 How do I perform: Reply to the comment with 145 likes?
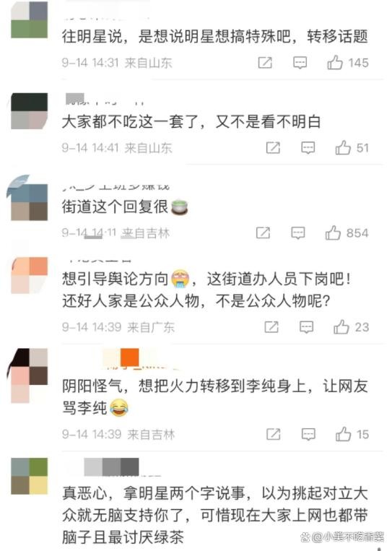click(x=300, y=63)
